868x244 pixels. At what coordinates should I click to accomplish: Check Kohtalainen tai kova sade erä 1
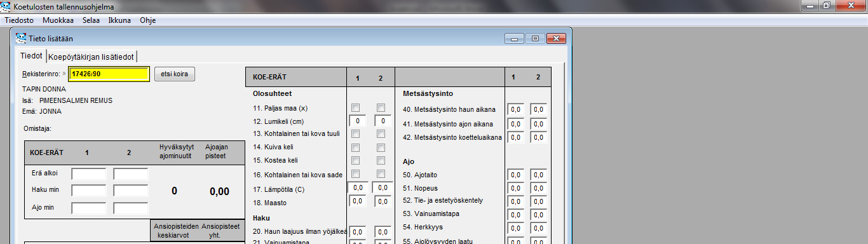click(356, 174)
